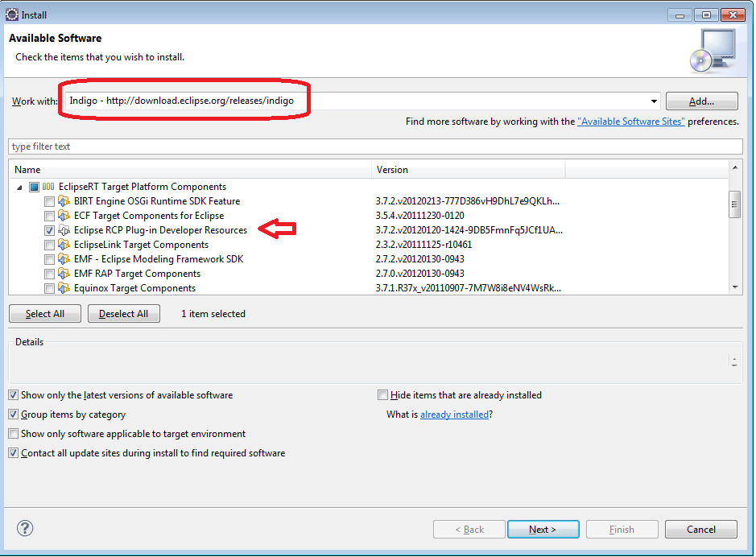
Task: Open the Available Software Sites preferences link
Action: pos(630,122)
